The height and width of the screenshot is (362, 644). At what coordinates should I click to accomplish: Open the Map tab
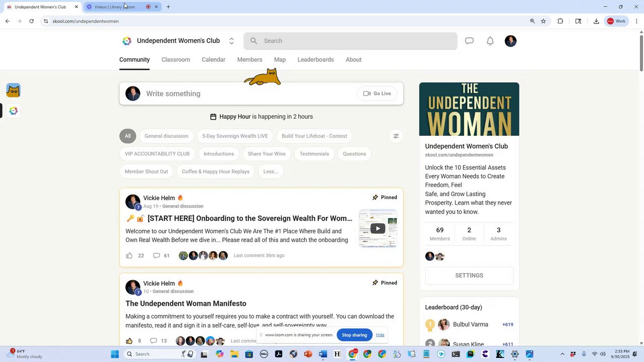click(x=280, y=59)
